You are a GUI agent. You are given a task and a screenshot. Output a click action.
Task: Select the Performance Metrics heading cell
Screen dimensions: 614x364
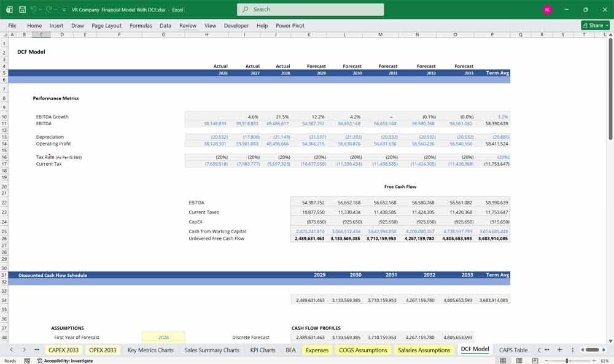coord(56,98)
